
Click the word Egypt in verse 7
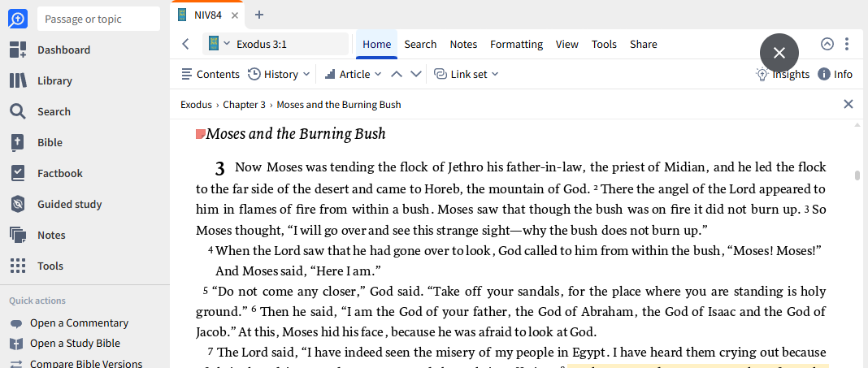tap(589, 353)
